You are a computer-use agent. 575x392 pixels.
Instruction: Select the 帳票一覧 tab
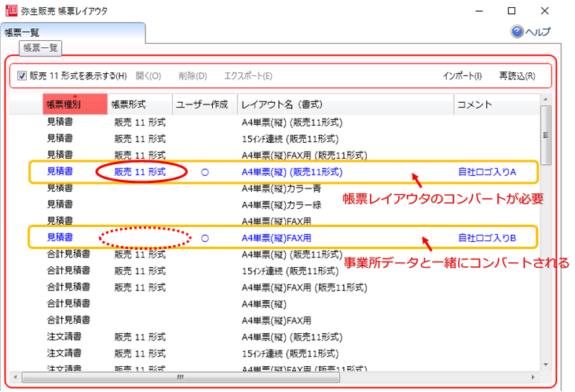tap(72, 32)
